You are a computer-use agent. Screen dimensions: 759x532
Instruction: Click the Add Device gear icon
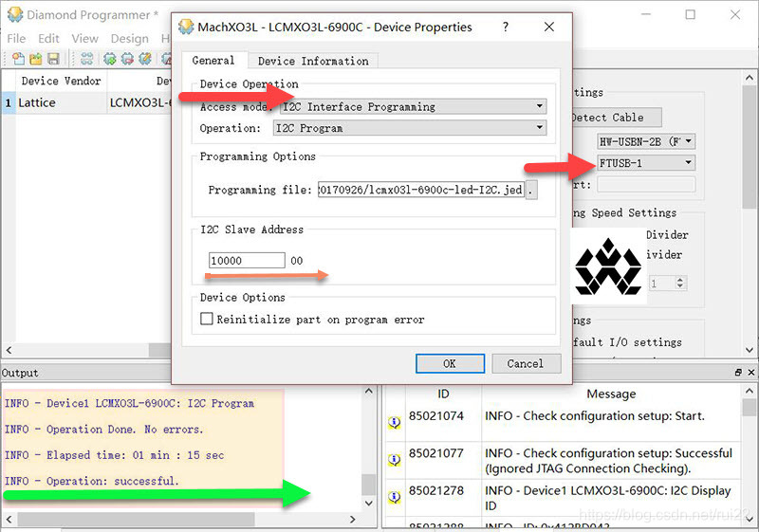110,59
